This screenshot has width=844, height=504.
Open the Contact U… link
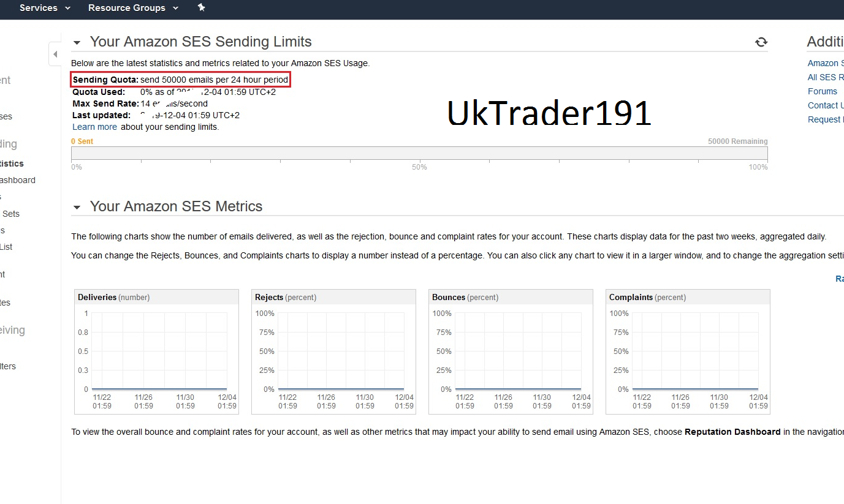pyautogui.click(x=826, y=105)
